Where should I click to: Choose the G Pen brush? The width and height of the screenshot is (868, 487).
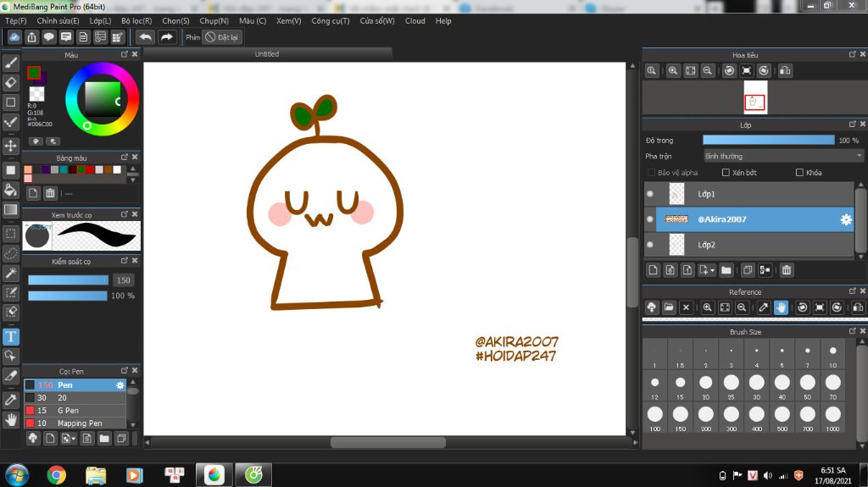(75, 411)
